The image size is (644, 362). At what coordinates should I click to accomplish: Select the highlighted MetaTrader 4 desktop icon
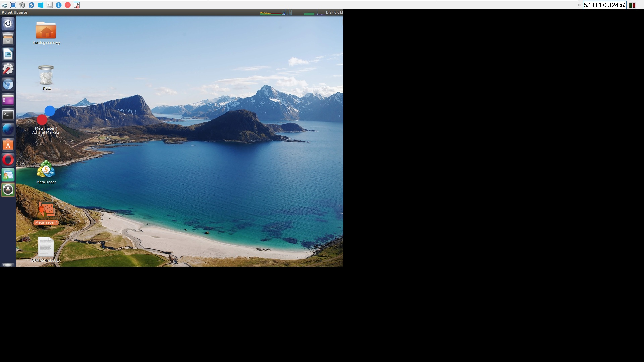tap(46, 213)
